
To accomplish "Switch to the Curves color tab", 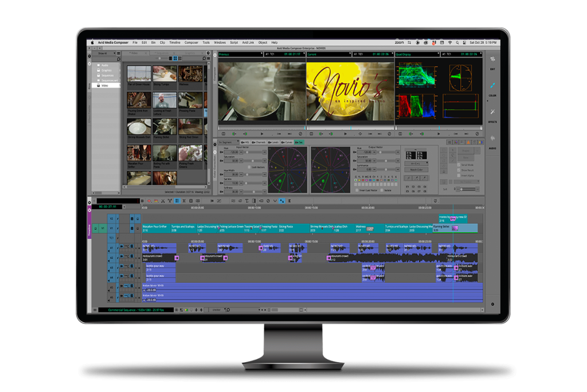I will pos(287,142).
